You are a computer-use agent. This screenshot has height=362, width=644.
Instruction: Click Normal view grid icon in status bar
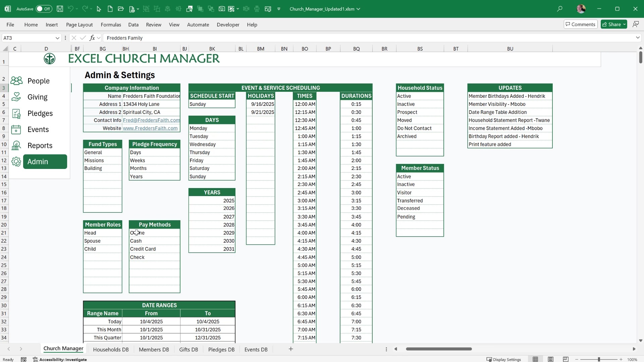[x=535, y=359]
